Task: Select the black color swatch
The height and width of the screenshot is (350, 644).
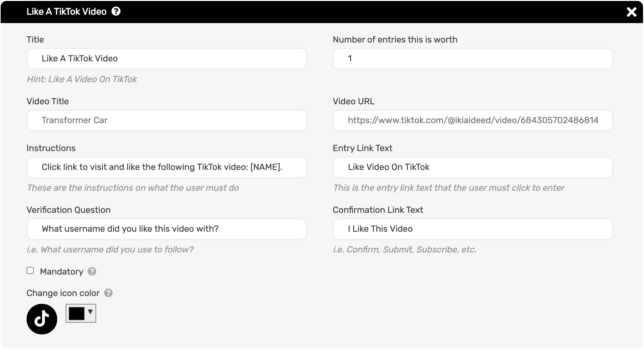Action: click(77, 313)
